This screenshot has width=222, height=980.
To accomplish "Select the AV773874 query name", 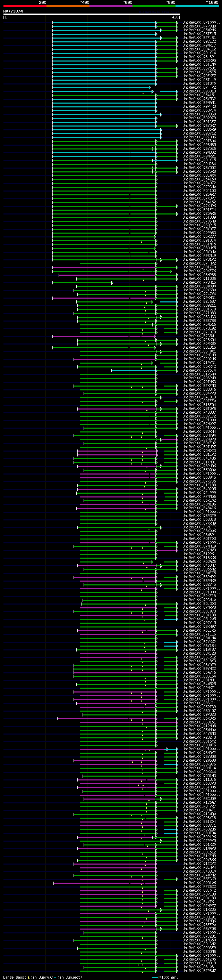I will click(x=13, y=11).
